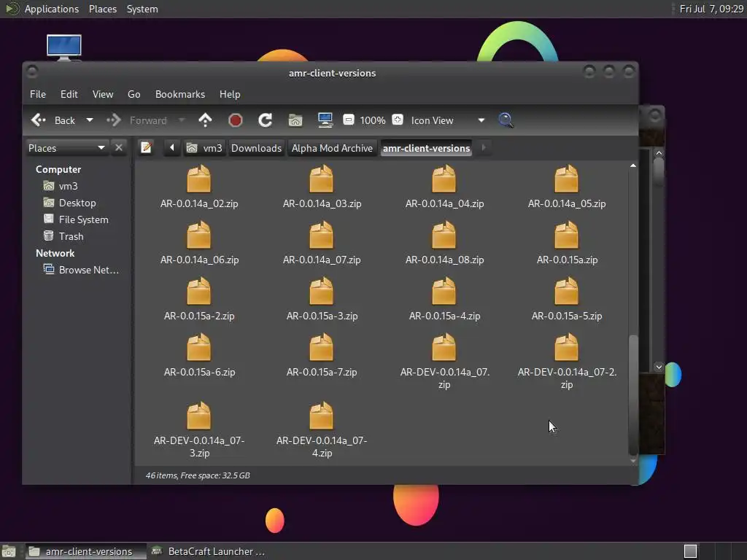The image size is (747, 560).
Task: Click the Show Desktop icon in bottom panel
Action: [x=9, y=551]
